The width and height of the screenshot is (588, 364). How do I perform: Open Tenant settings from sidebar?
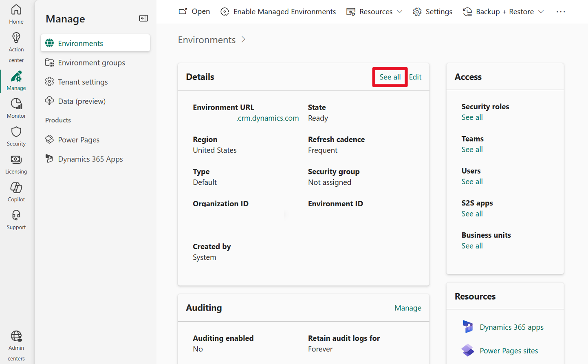(83, 82)
